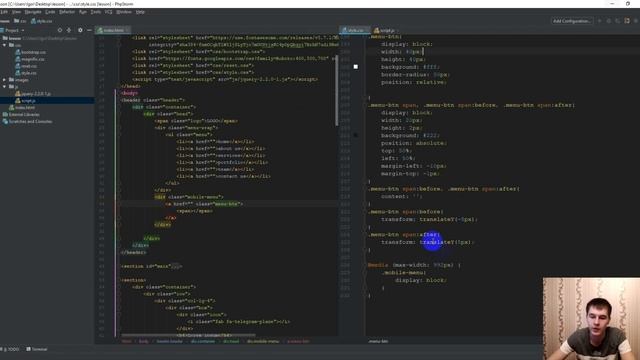Click the coverage run icon in toolbar
640x360 pixels.
tap(618, 21)
